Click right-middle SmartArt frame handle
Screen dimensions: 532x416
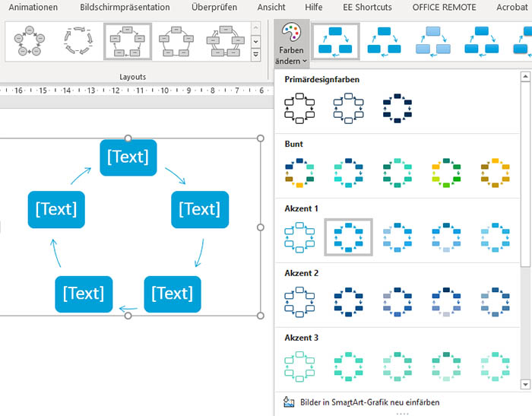(x=261, y=227)
